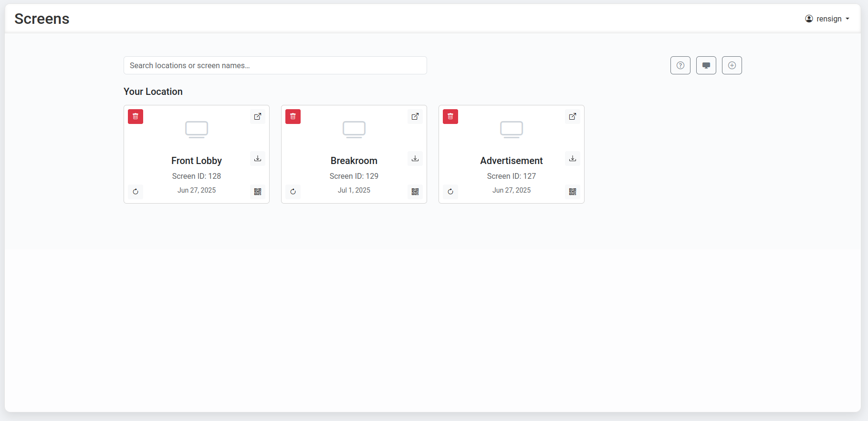The width and height of the screenshot is (868, 421).
Task: Focus the search locations or screen names field
Action: [275, 65]
